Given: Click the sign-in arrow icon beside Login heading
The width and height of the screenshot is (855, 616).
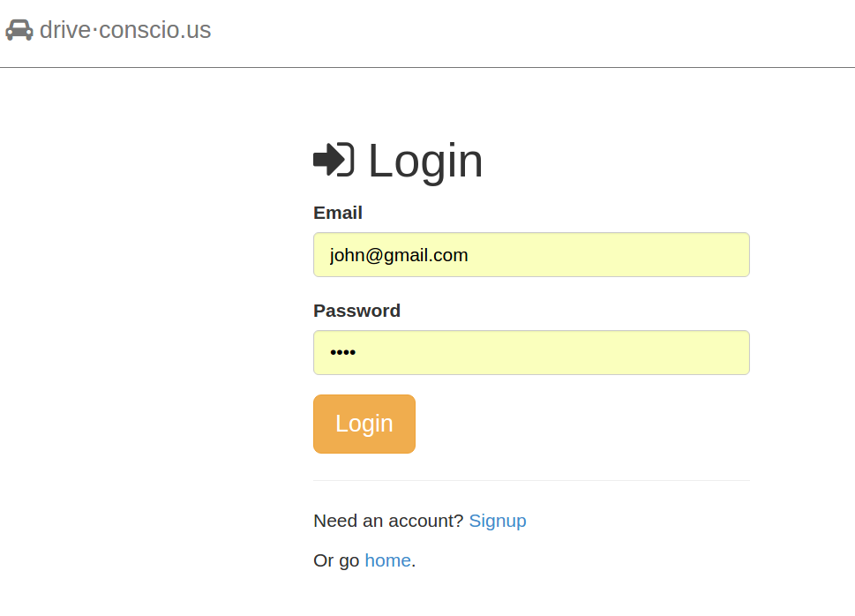Looking at the screenshot, I should click(x=334, y=160).
